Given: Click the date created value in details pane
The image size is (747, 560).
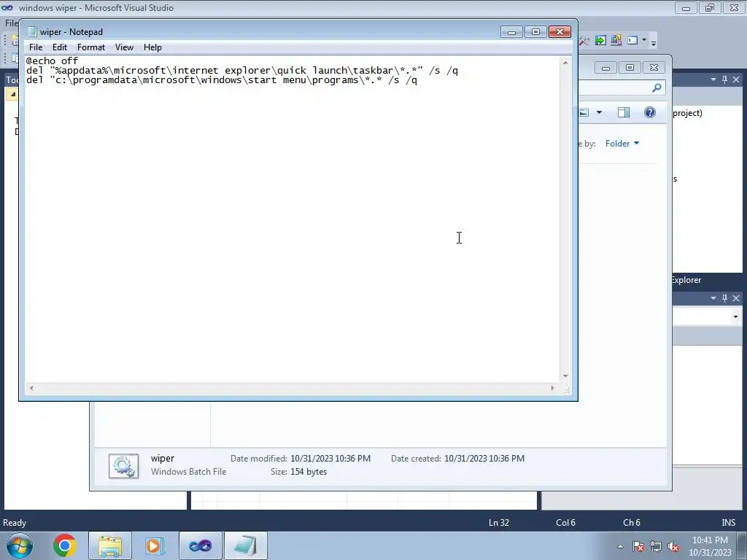Looking at the screenshot, I should (x=484, y=458).
